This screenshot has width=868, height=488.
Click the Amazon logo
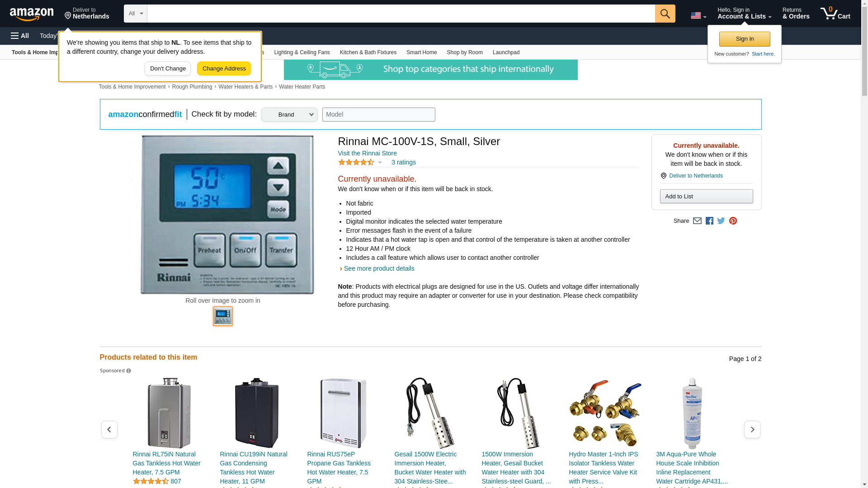32,14
